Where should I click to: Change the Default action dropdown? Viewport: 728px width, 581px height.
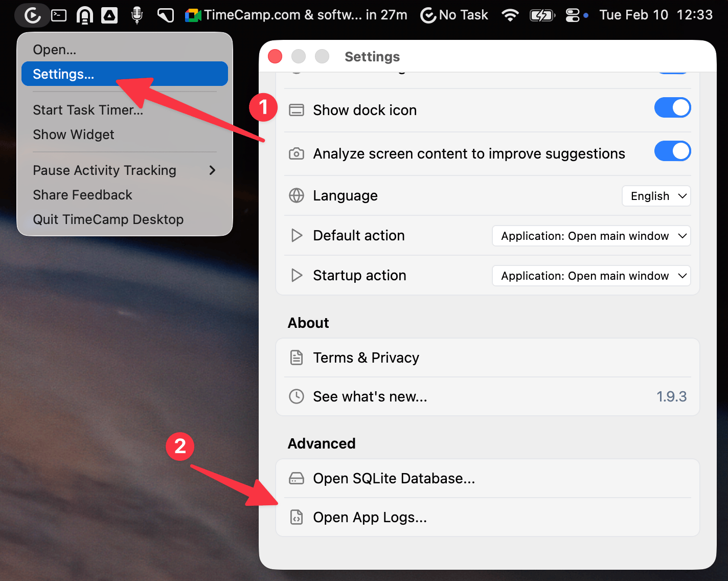pos(591,236)
